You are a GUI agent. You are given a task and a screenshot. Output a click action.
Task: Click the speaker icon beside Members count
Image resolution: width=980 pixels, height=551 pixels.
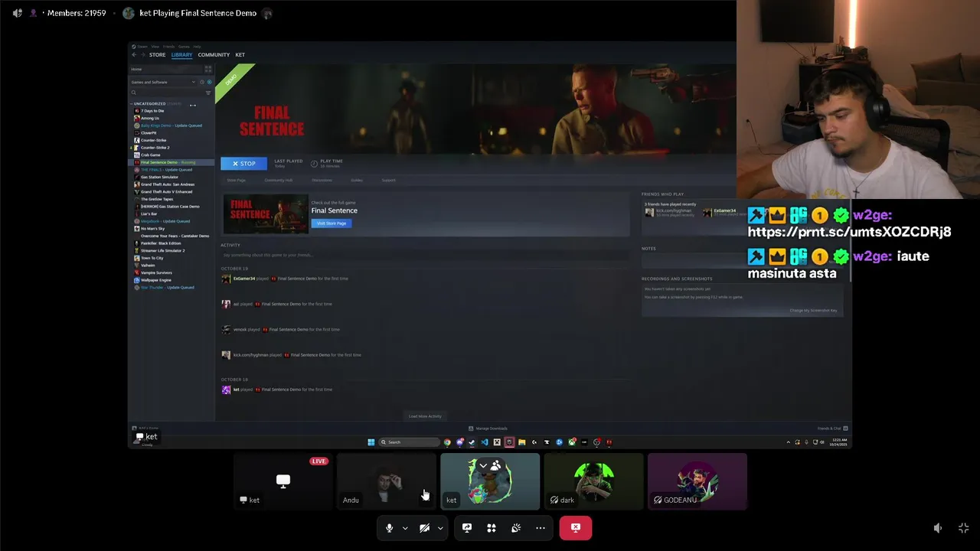(x=18, y=13)
